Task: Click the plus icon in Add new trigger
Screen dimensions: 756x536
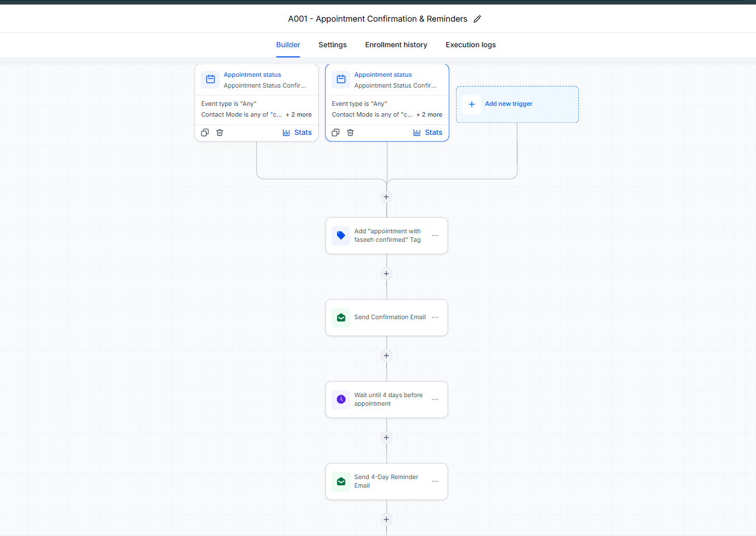Action: pyautogui.click(x=471, y=104)
